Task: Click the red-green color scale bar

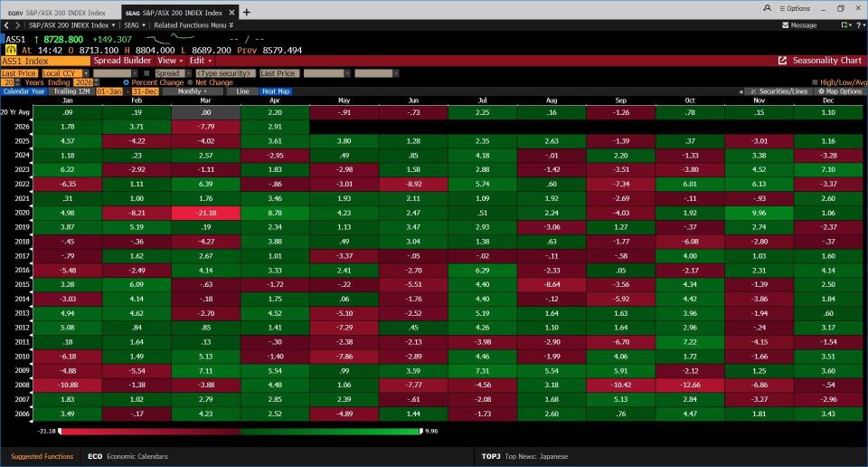Action: pos(241,431)
